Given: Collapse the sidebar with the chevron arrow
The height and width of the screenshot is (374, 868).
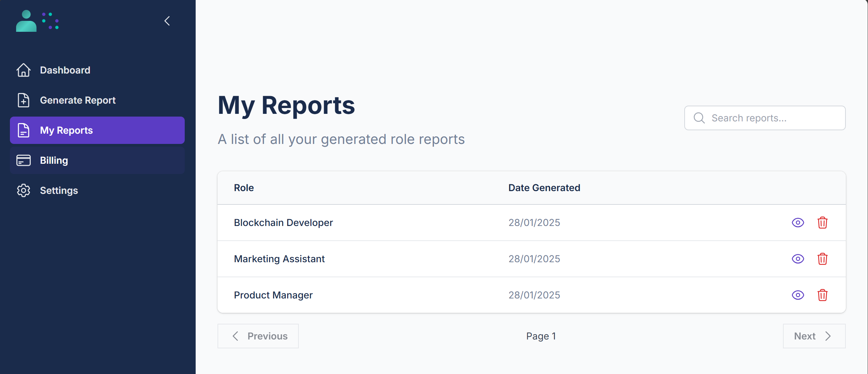Looking at the screenshot, I should [167, 21].
